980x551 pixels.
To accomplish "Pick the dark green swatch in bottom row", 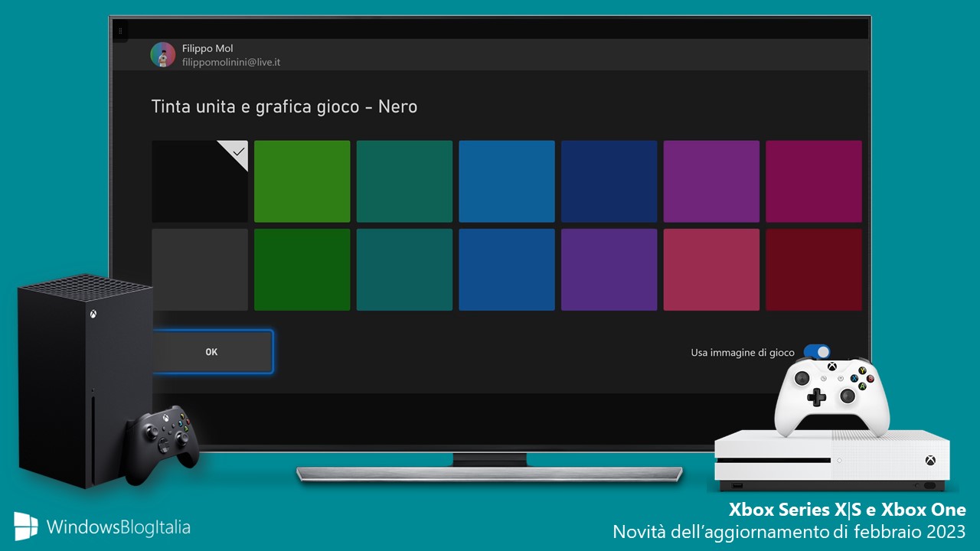I will 302,269.
